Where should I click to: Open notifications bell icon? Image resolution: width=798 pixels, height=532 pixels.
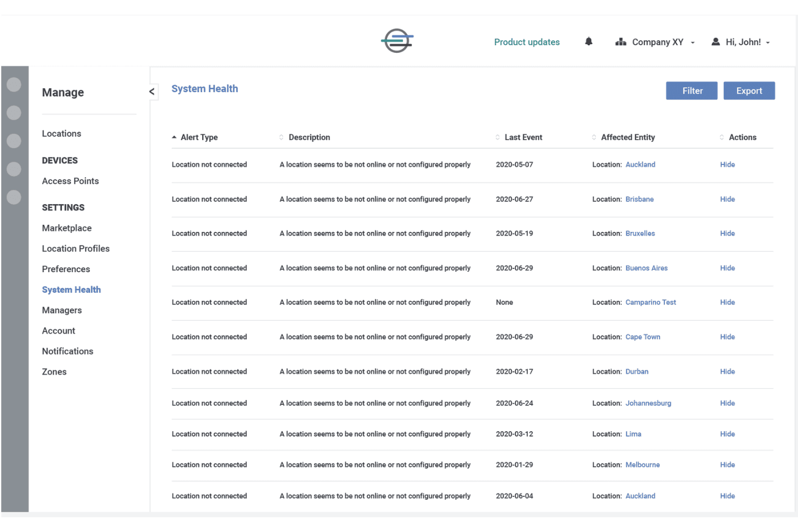(589, 42)
